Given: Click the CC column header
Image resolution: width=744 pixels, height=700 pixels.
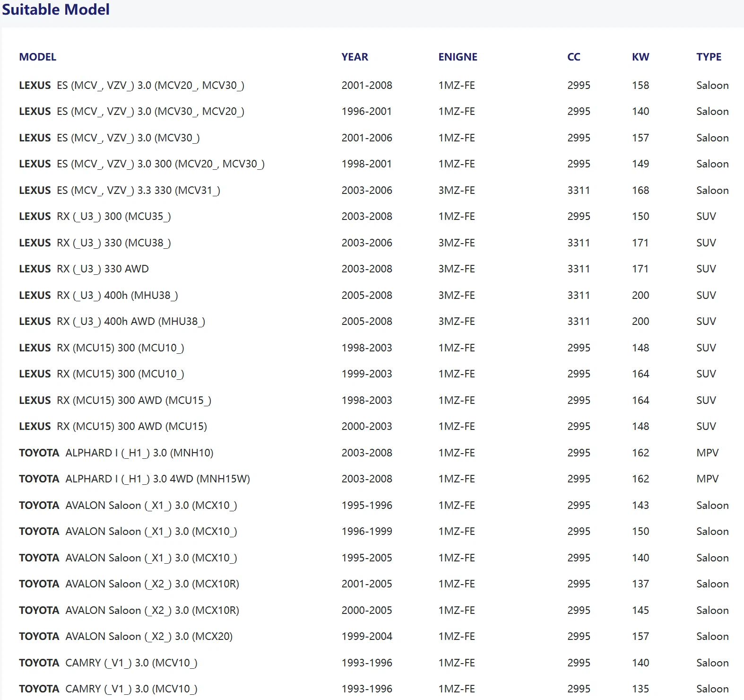Looking at the screenshot, I should [574, 57].
